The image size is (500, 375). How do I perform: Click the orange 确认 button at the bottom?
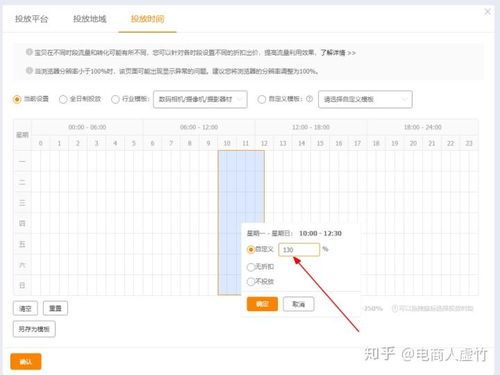[26, 362]
